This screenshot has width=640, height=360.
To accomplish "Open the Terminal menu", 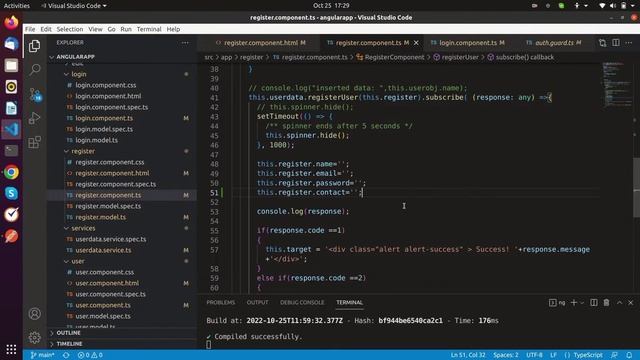I will (149, 29).
